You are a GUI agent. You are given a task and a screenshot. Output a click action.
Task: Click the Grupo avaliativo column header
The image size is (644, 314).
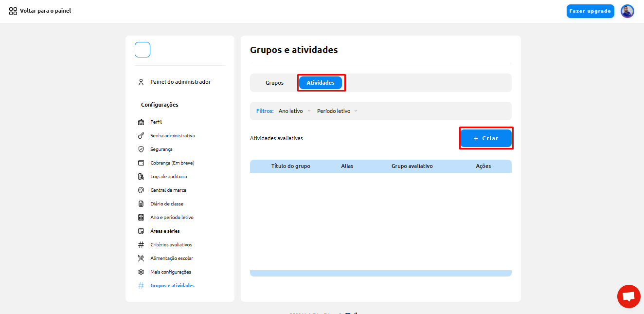(x=412, y=166)
